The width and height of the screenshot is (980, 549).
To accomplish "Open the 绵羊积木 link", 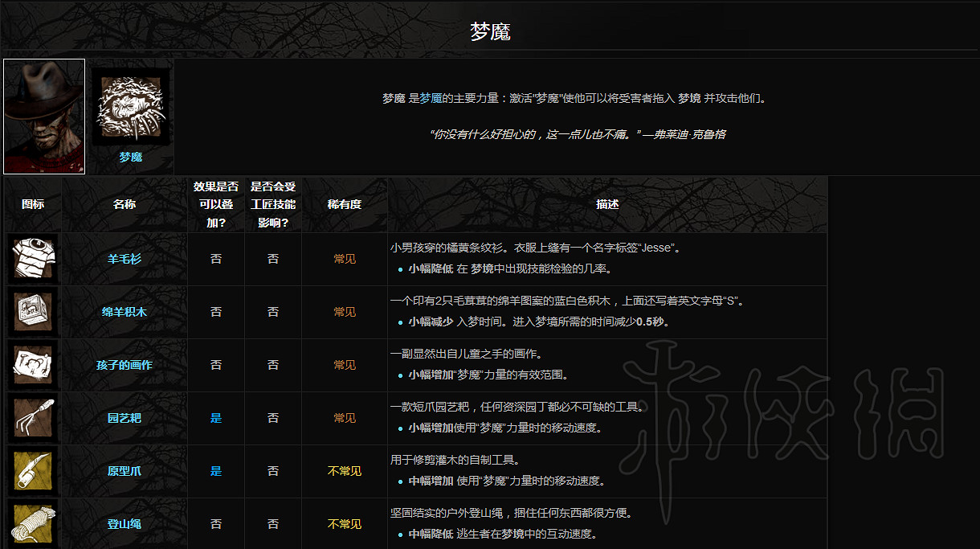I will 124,312.
